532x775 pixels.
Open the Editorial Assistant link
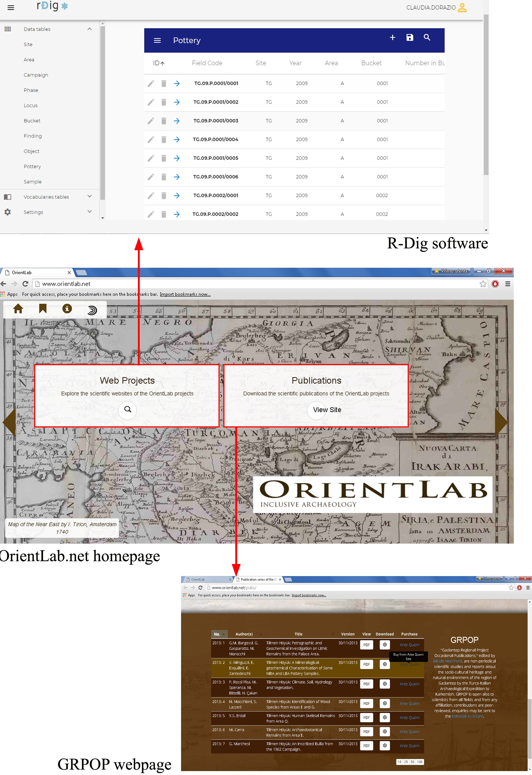tap(467, 716)
